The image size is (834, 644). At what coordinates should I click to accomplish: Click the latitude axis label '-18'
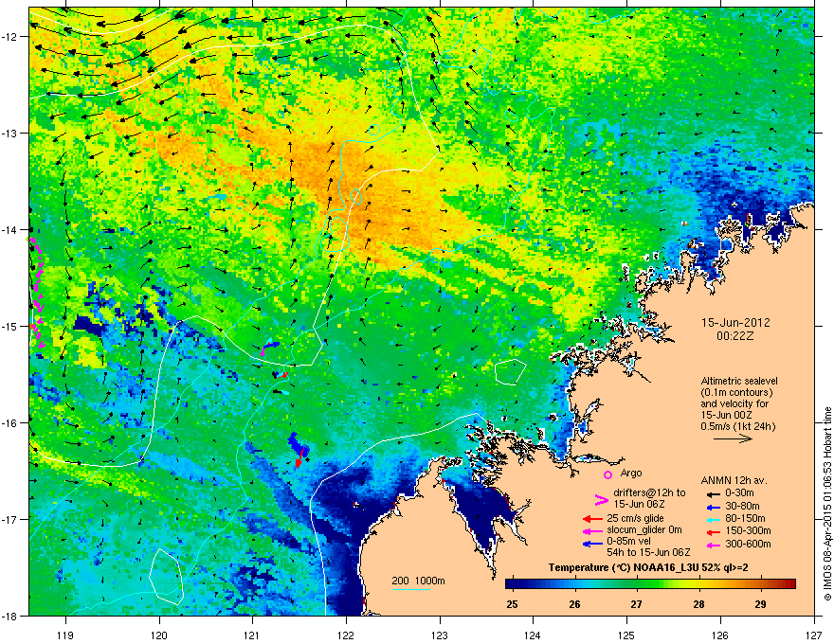[10, 616]
